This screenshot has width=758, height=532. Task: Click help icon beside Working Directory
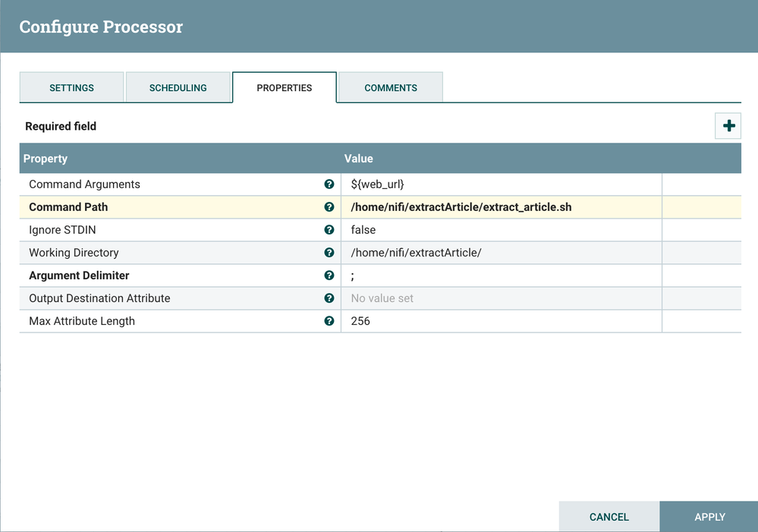point(329,253)
